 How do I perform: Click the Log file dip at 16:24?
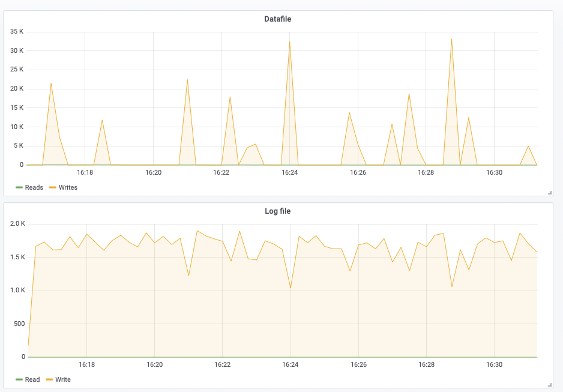[290, 288]
